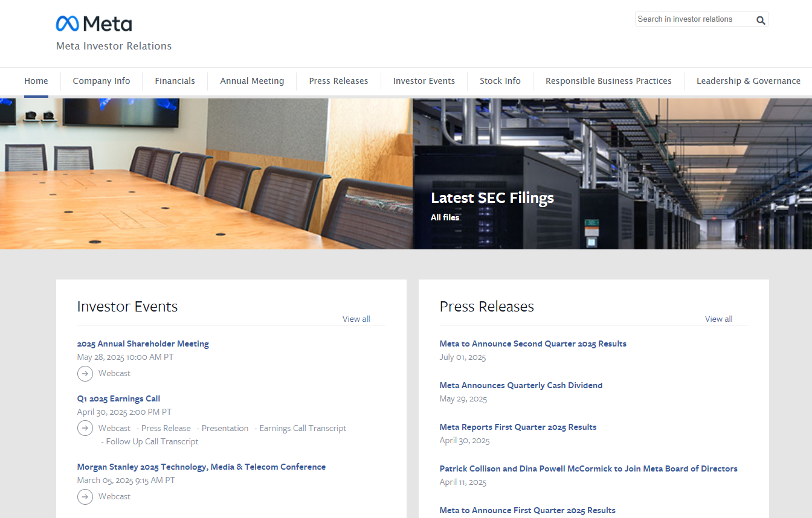Open the Press Releases nav item
The height and width of the screenshot is (518, 812).
tap(338, 81)
